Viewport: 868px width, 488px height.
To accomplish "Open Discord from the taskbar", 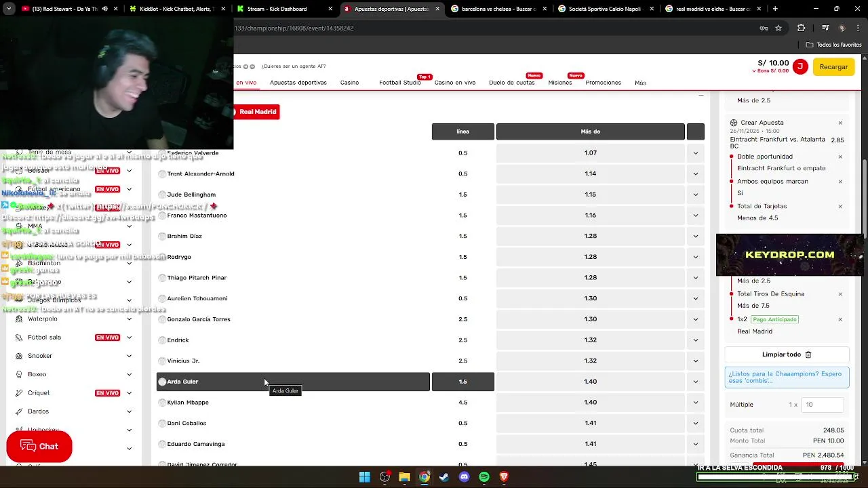I will [x=464, y=477].
